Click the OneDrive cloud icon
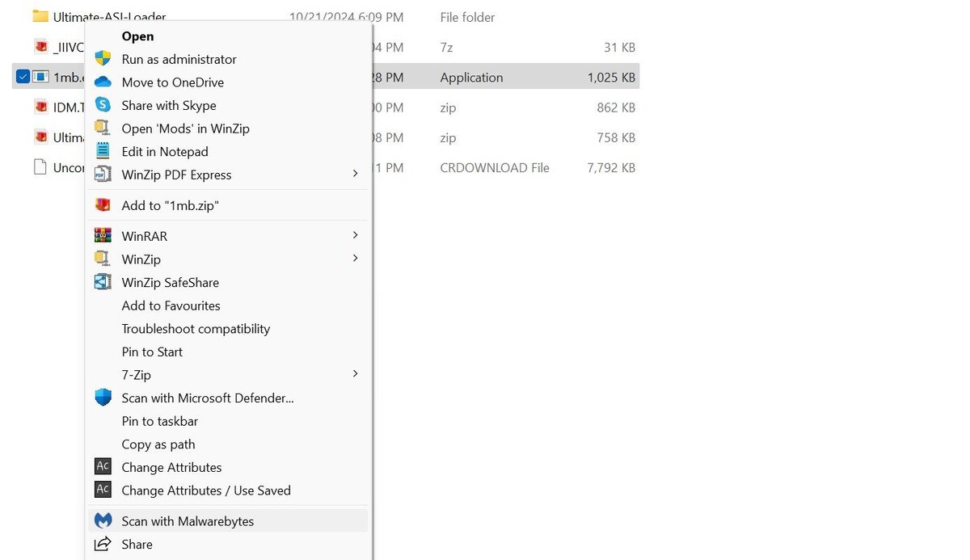Viewport: 970px width, 560px height. point(103,82)
